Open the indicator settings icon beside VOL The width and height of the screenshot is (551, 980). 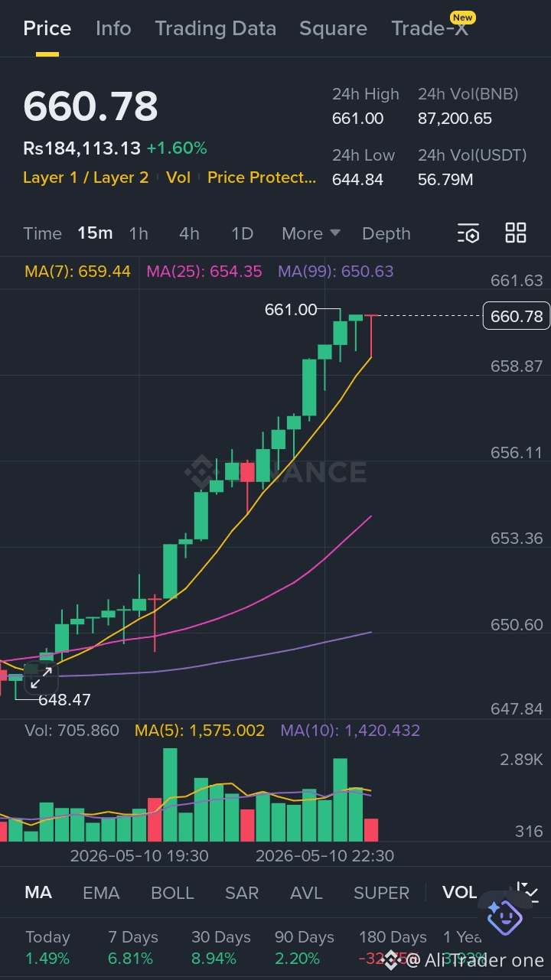[x=528, y=892]
